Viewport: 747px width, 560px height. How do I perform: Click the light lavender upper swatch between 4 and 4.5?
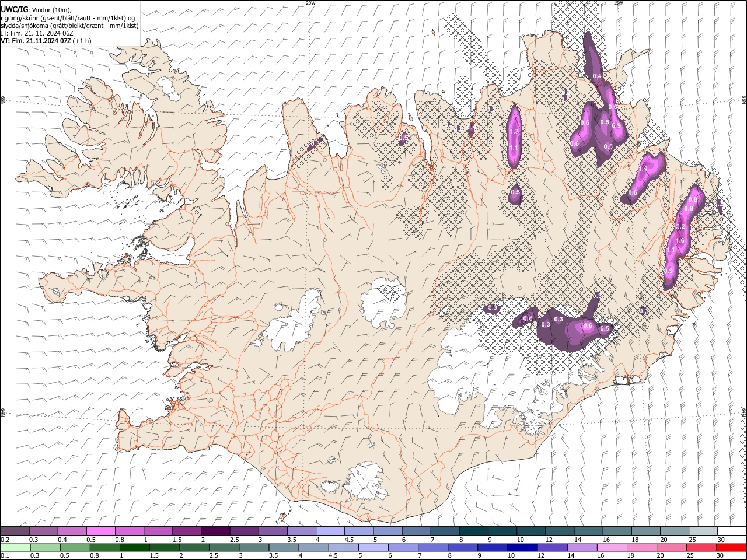click(x=331, y=531)
